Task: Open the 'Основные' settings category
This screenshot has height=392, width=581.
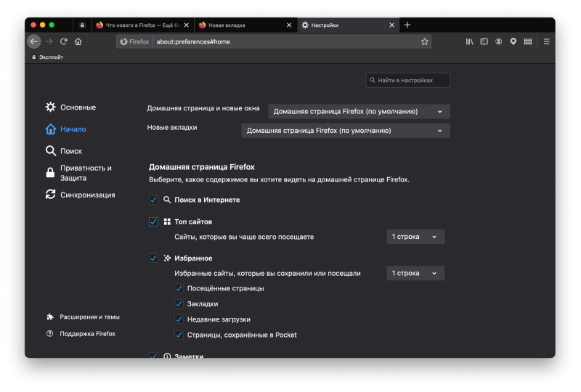Action: tap(70, 107)
